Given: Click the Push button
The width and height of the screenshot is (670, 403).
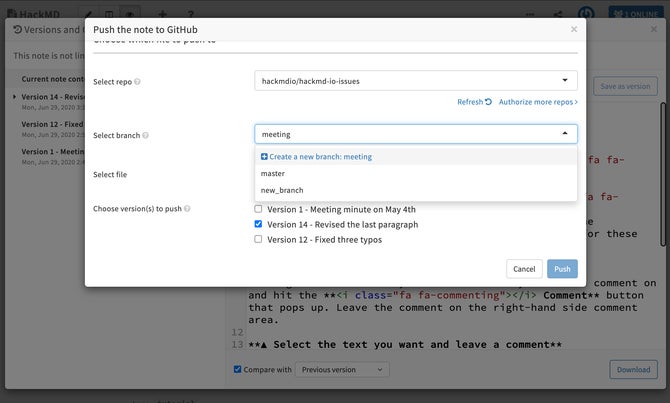Looking at the screenshot, I should tap(562, 269).
